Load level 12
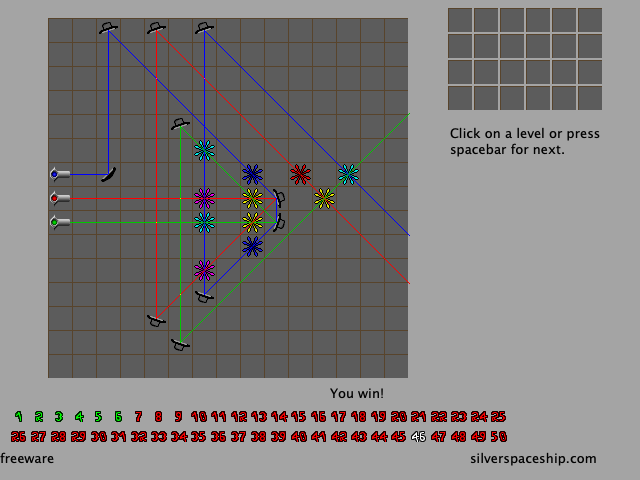 tap(239, 417)
